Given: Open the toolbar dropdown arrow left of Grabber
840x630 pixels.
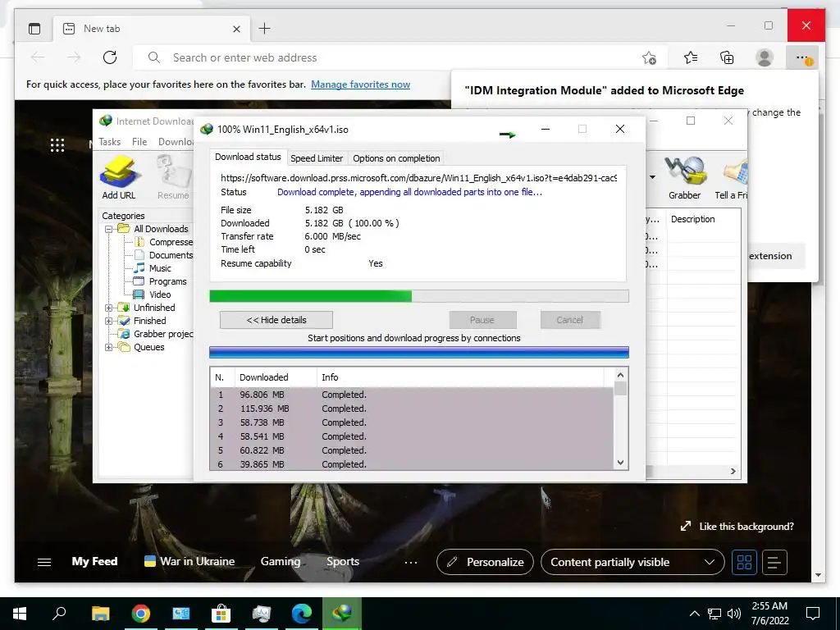Looking at the screenshot, I should (652, 177).
